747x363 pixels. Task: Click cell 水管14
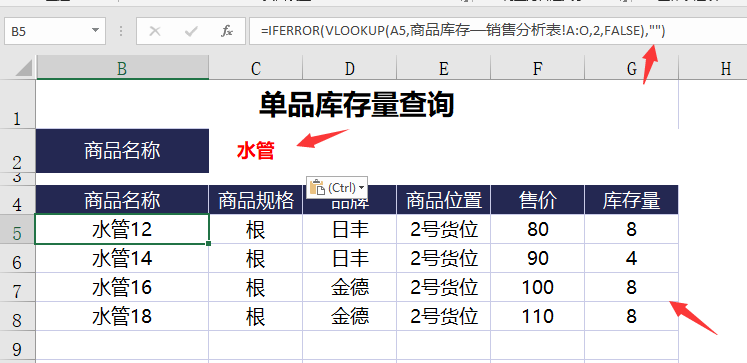(x=122, y=258)
